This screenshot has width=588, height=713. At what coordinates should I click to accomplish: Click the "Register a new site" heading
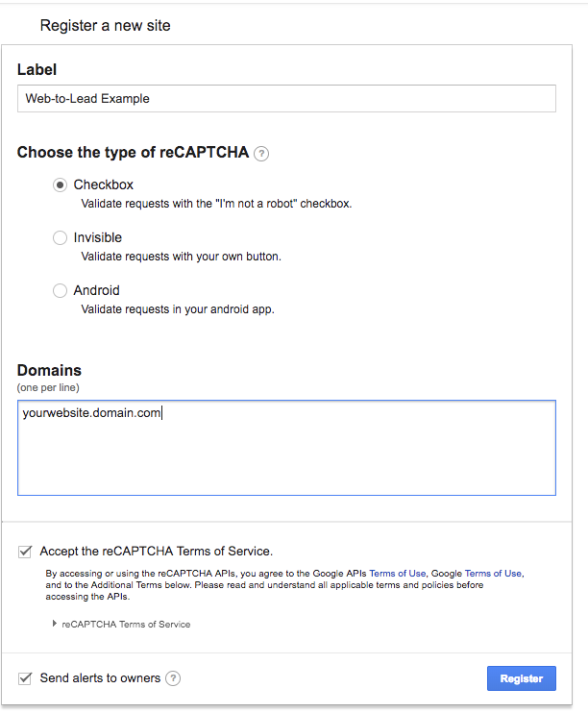tap(105, 26)
